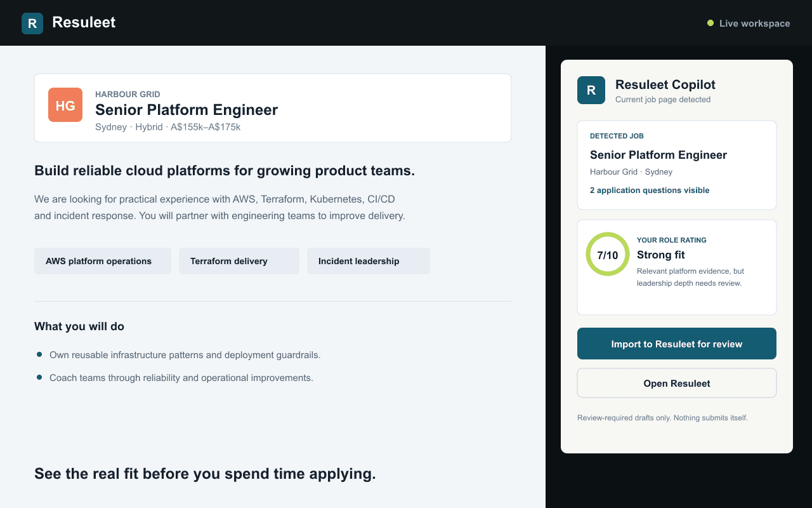Click the Resuleet brand name in header
The image size is (812, 508).
(x=84, y=22)
